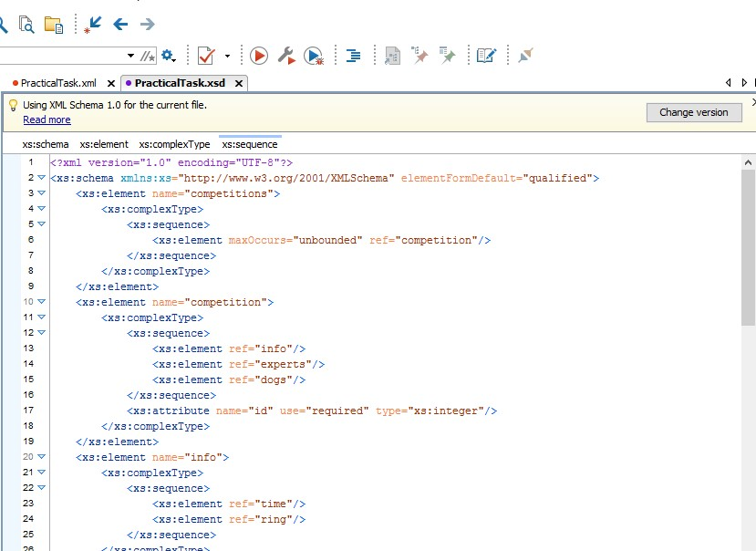Switch to the PracticalTask.xml tab
This screenshot has width=756, height=551.
59,81
